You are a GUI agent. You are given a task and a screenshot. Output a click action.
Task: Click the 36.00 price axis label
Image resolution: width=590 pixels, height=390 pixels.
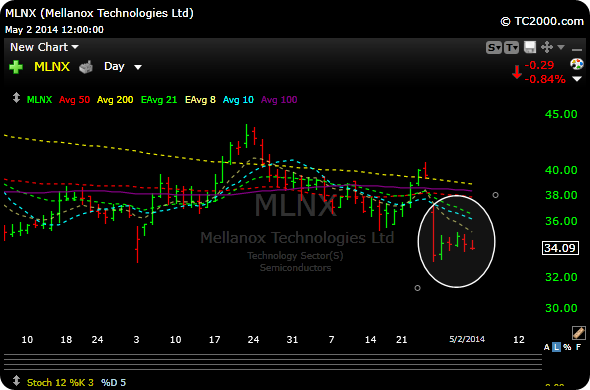pos(561,221)
